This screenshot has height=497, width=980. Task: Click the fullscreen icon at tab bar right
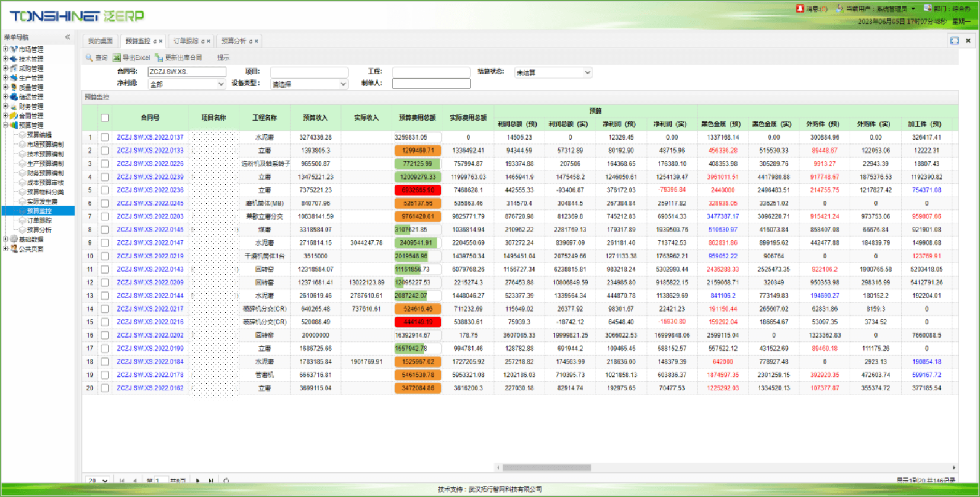(955, 41)
